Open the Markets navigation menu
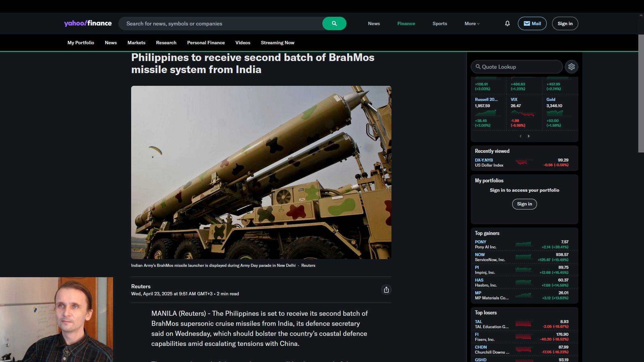Viewport: 644px width, 362px height. (x=136, y=43)
